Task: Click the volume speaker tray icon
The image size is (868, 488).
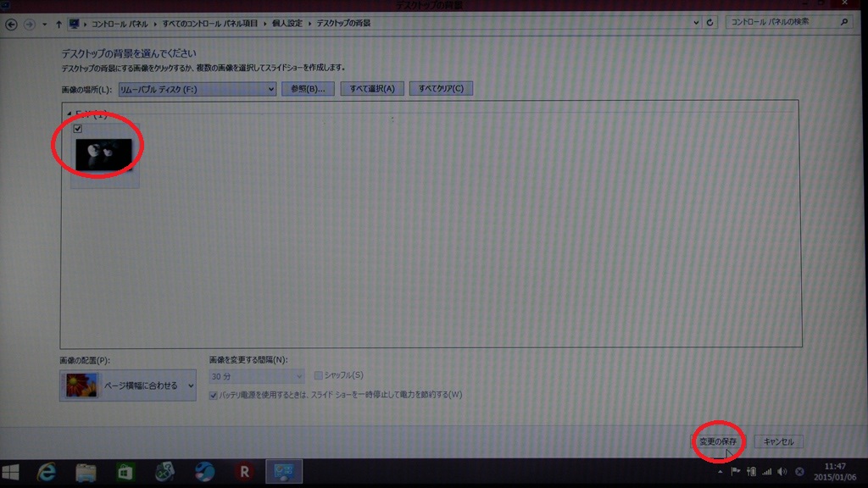Action: point(782,471)
